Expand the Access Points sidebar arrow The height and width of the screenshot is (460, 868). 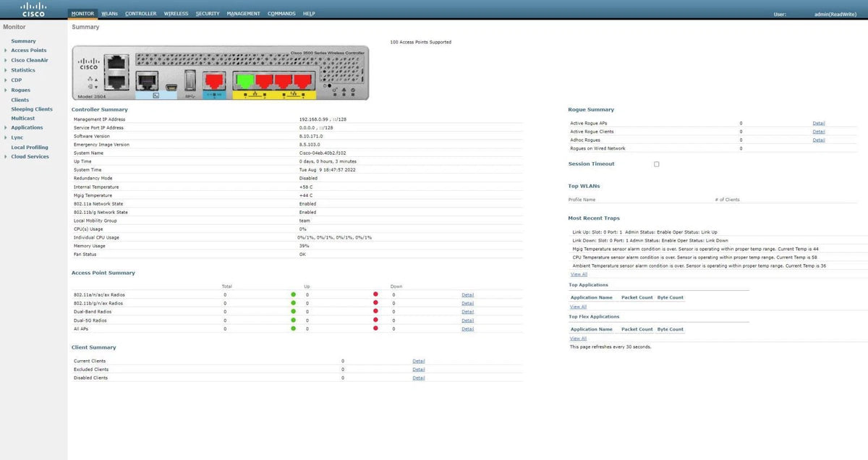tap(6, 51)
